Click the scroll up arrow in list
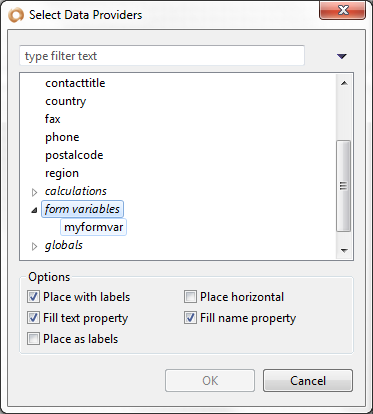 (344, 83)
